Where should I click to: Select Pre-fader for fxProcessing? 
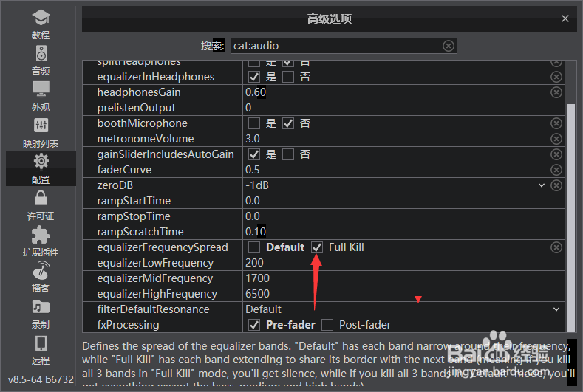[254, 325]
